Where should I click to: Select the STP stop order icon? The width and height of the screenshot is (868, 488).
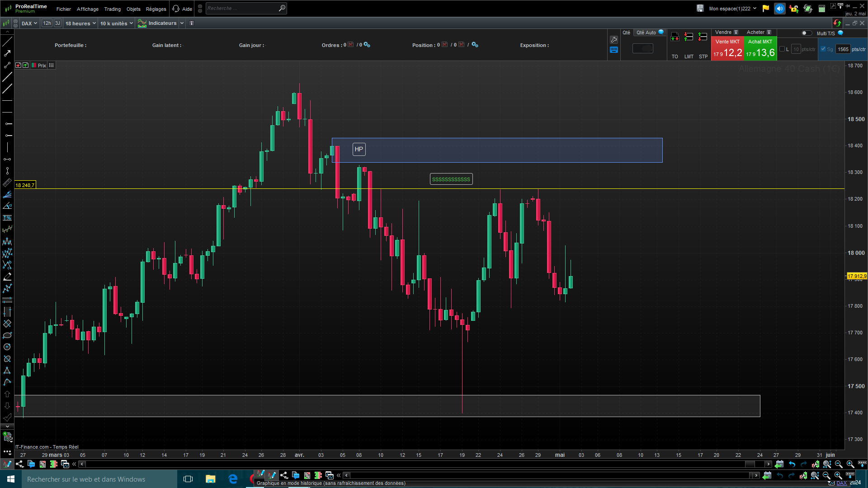(703, 37)
